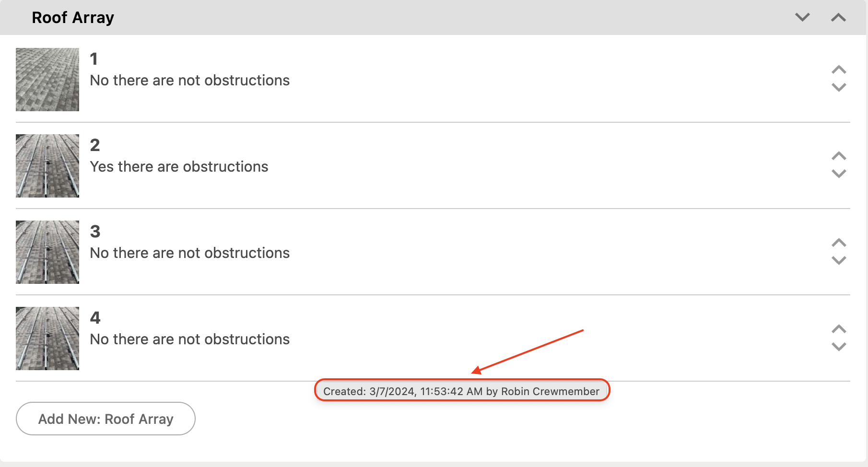Click the 'Created: 3/7/2024' tooltip label
This screenshot has height=467, width=868.
pos(461,391)
